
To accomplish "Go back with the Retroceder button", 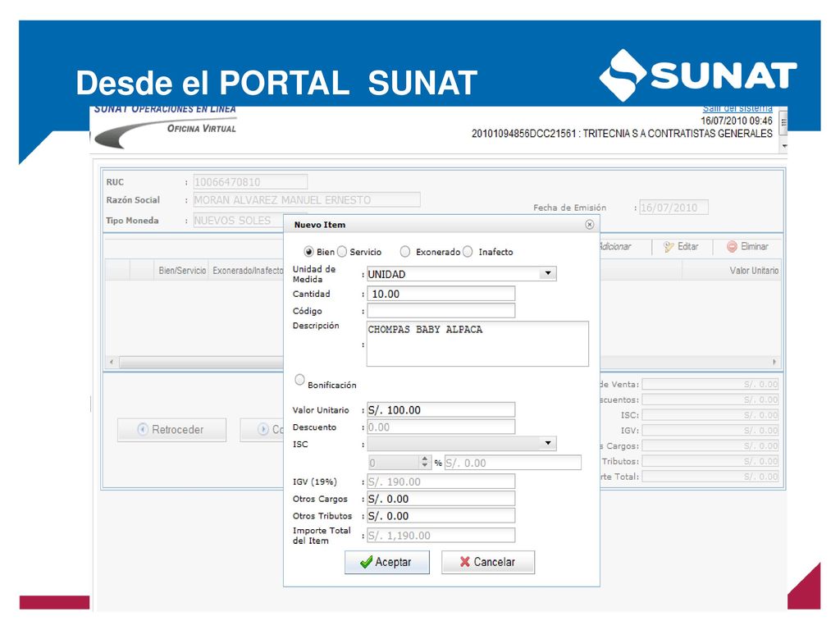I will point(171,430).
